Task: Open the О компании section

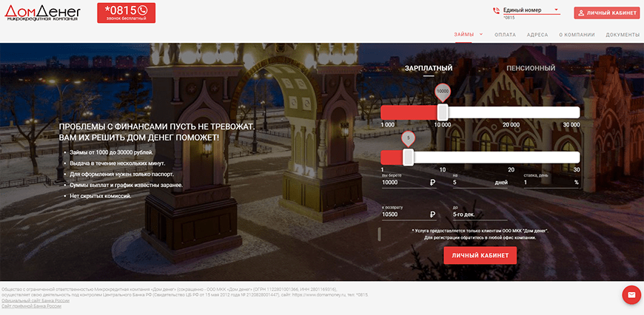Action: point(577,35)
